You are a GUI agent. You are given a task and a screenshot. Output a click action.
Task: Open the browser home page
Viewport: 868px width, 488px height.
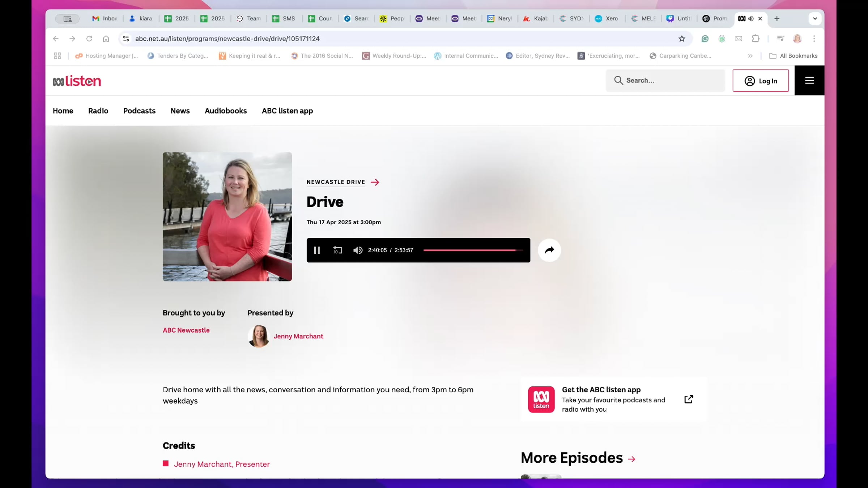coord(106,39)
